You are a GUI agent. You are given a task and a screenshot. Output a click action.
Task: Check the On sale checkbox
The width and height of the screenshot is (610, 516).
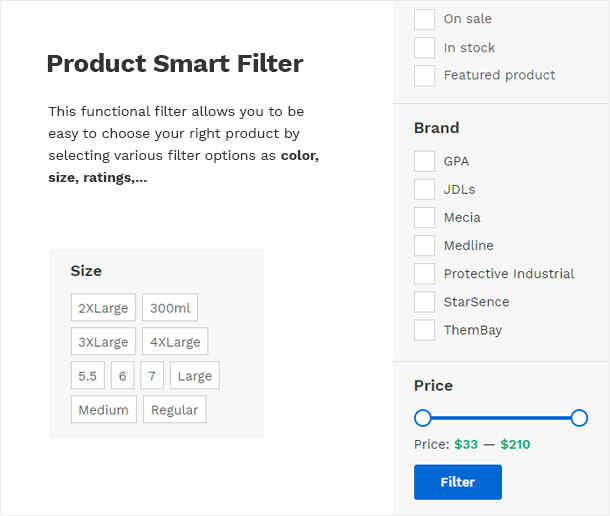pos(424,19)
